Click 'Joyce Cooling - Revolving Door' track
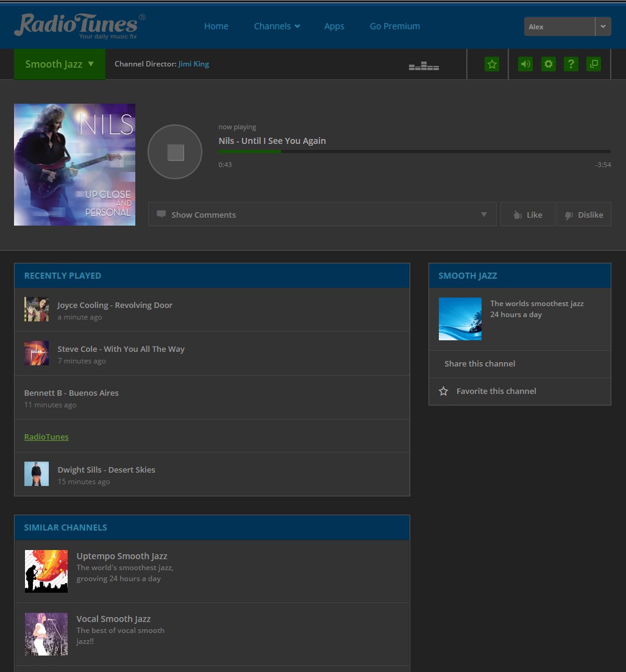 click(x=115, y=305)
